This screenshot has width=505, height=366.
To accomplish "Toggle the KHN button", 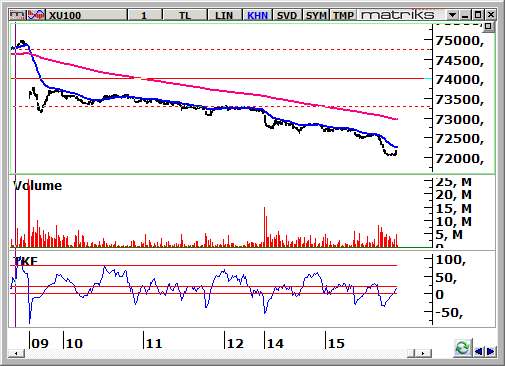I will coord(258,16).
